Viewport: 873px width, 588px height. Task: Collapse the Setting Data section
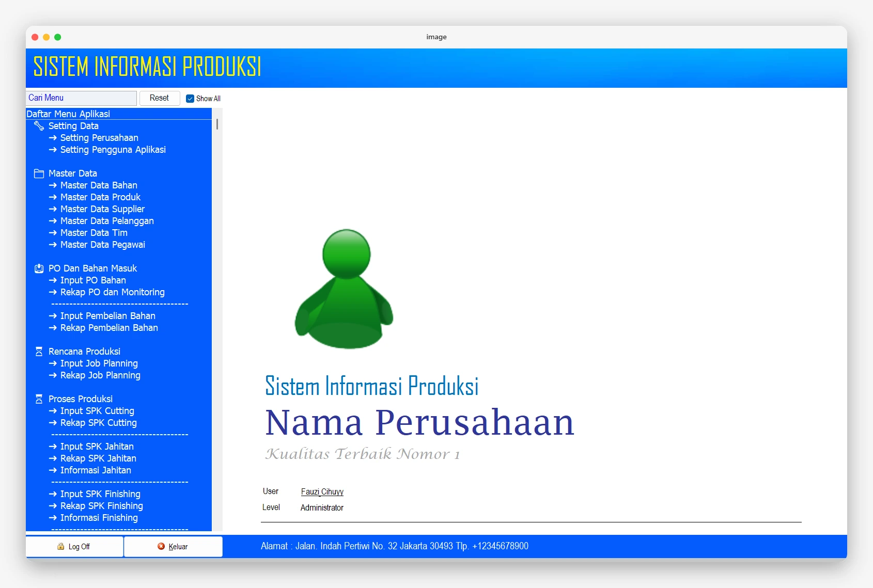(x=73, y=125)
